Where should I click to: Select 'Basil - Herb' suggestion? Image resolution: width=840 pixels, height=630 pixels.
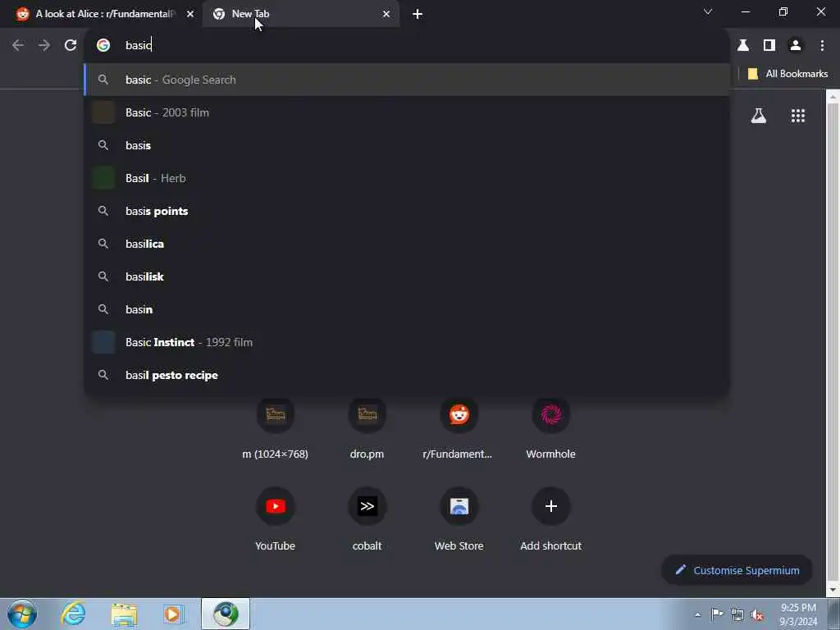[x=407, y=178]
